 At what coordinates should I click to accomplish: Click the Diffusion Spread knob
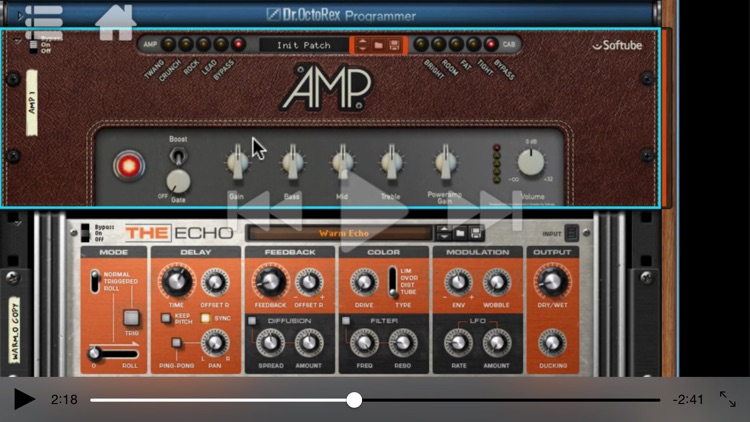[x=270, y=343]
